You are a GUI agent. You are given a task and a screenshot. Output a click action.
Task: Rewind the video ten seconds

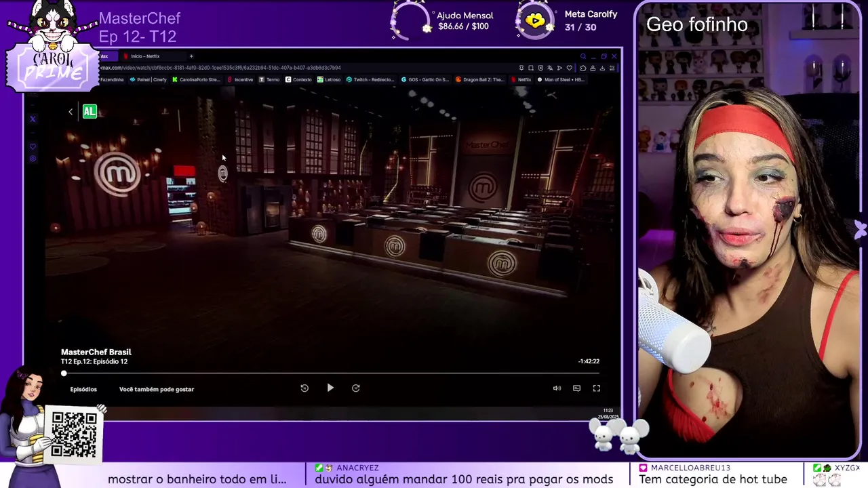[x=304, y=388]
